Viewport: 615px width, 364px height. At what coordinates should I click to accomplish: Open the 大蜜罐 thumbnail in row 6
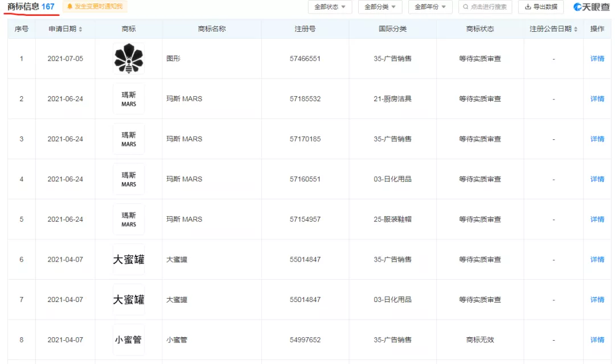129,259
